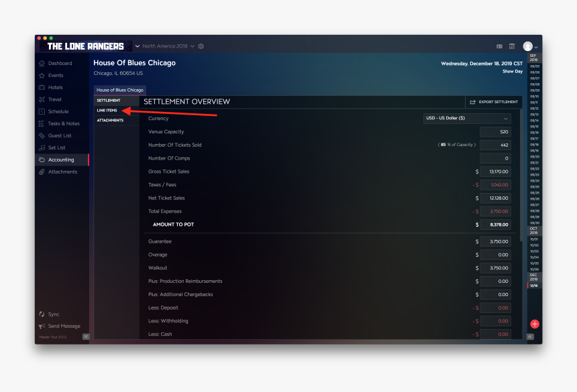
Task: Click the Show Day link
Action: pyautogui.click(x=513, y=71)
